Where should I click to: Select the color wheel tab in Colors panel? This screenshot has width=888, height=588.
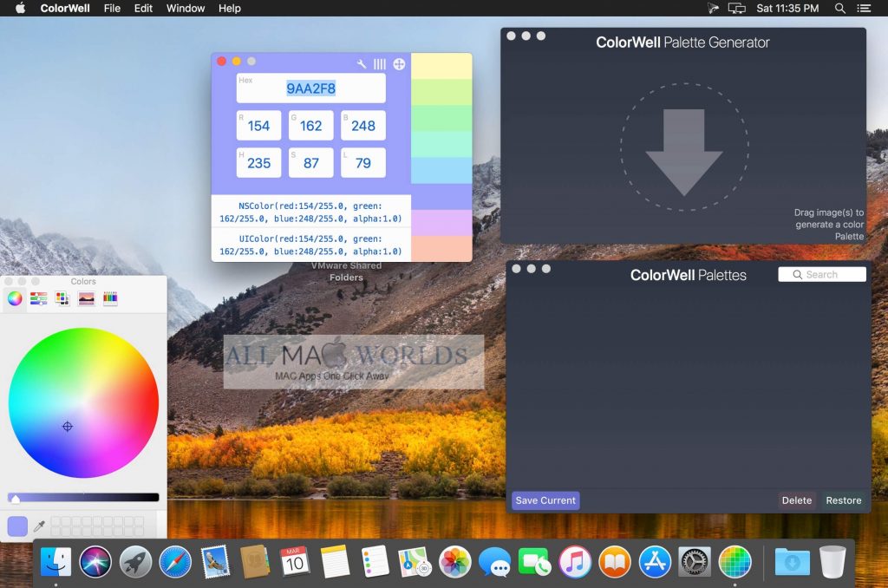tap(16, 298)
